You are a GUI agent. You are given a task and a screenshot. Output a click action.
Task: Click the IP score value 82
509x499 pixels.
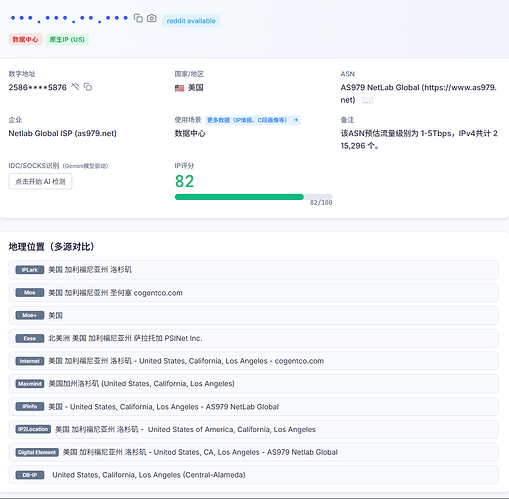pos(184,181)
